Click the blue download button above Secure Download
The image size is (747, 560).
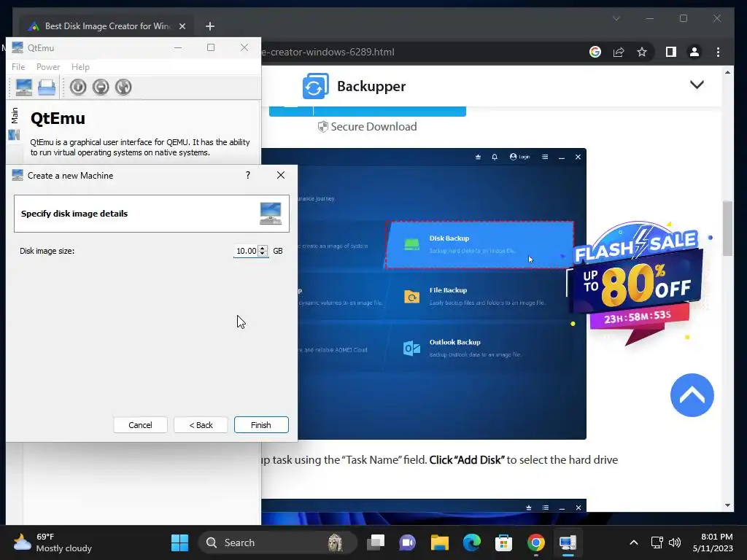point(368,112)
